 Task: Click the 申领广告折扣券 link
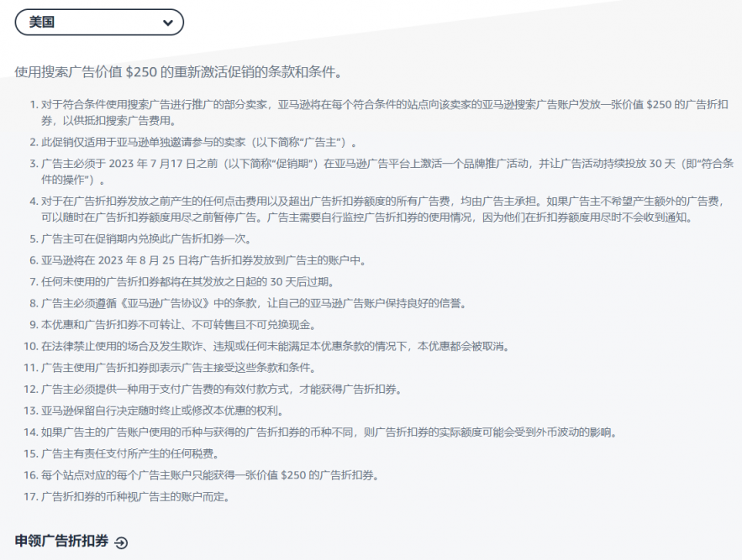click(x=62, y=541)
